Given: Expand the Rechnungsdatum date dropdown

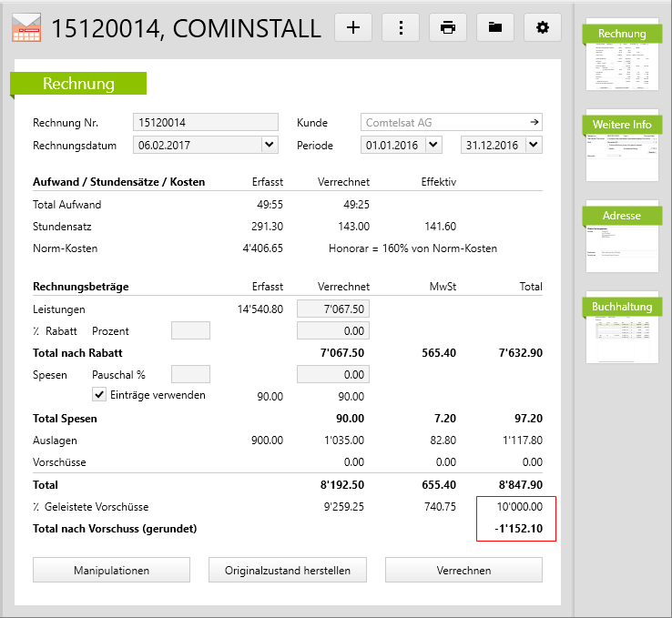Looking at the screenshot, I should coord(269,145).
